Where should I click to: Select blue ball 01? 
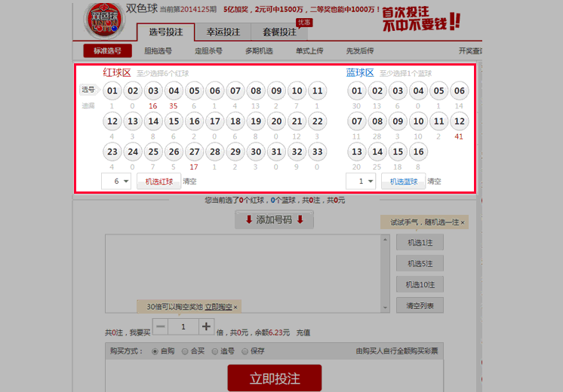point(357,90)
